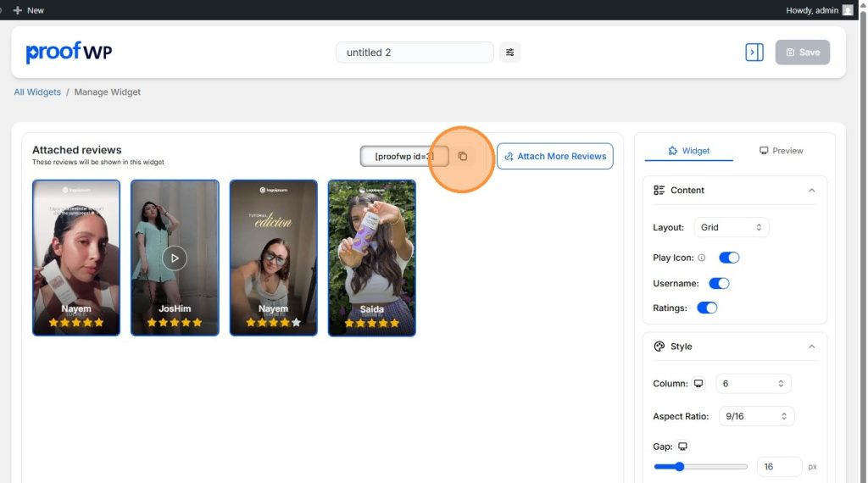Viewport: 868px width, 483px height.
Task: Click the Content section list icon
Action: tap(659, 191)
